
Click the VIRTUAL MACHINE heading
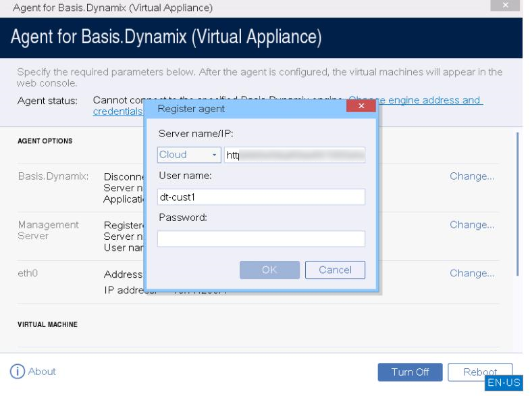pyautogui.click(x=47, y=324)
